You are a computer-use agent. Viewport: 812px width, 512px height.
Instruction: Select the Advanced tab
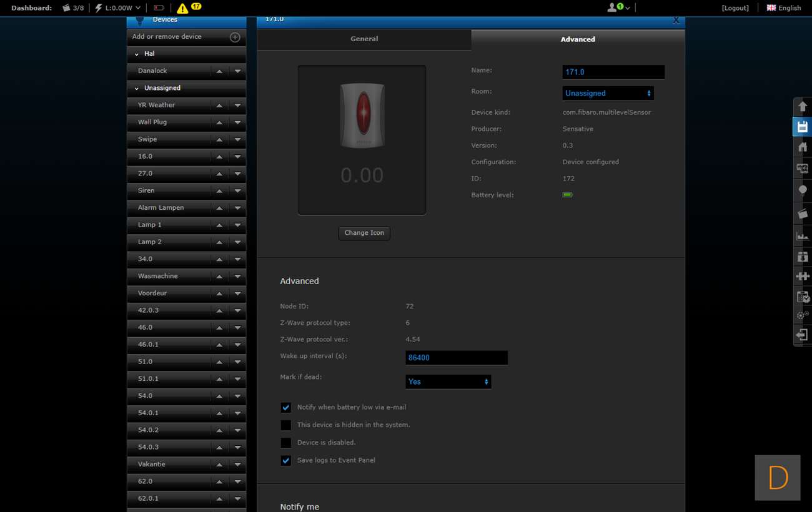(577, 39)
